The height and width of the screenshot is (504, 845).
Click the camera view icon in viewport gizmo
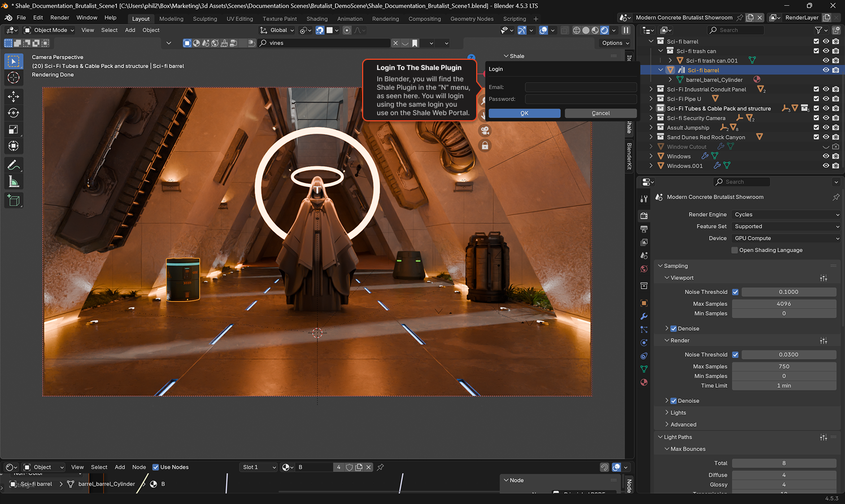485,130
